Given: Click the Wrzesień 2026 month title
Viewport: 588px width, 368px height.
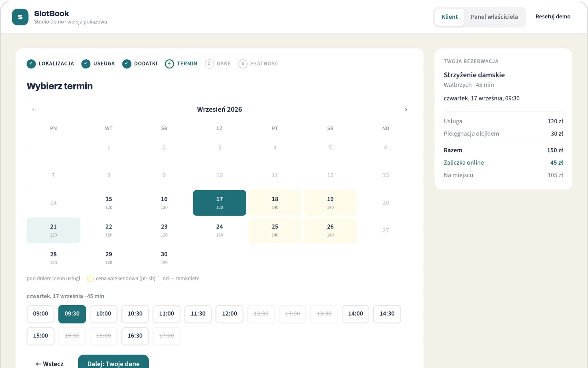Looking at the screenshot, I should click(x=219, y=109).
